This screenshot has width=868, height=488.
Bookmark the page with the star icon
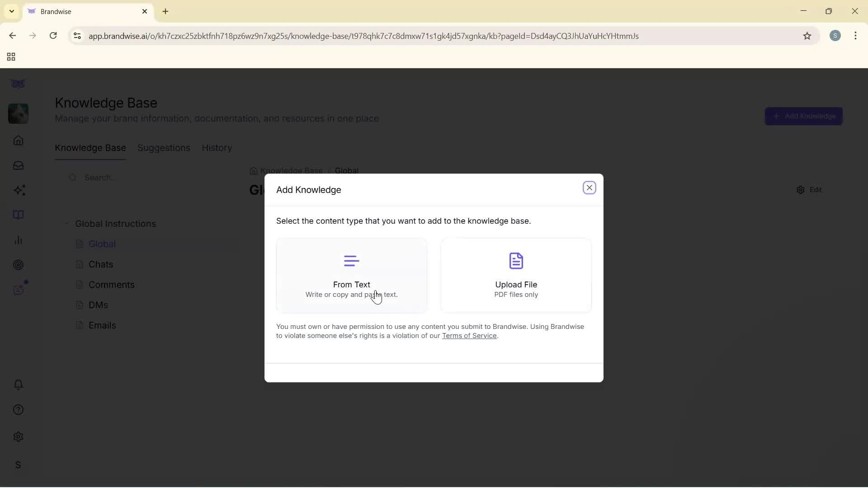[808, 36]
